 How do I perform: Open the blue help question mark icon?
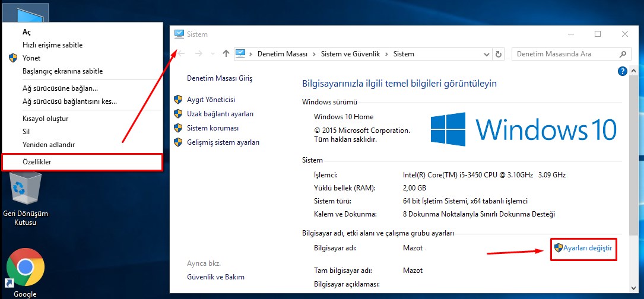click(622, 71)
